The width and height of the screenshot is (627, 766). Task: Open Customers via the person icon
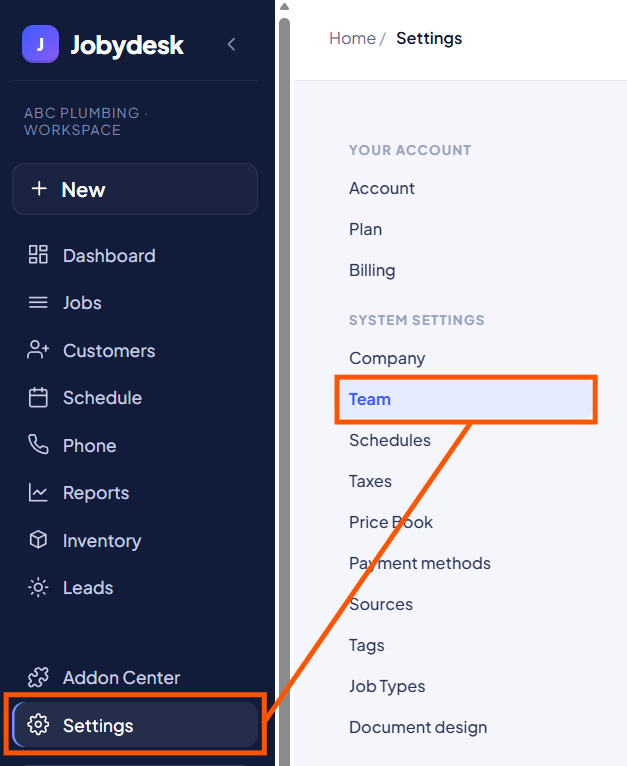tap(38, 350)
